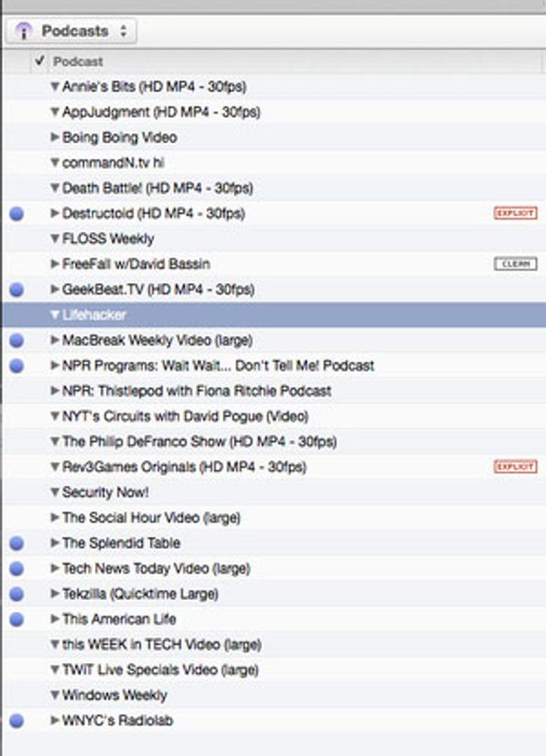Expand NPR Thistlepod with Fiona Ritchie
Image resolution: width=546 pixels, height=756 pixels.
click(55, 391)
